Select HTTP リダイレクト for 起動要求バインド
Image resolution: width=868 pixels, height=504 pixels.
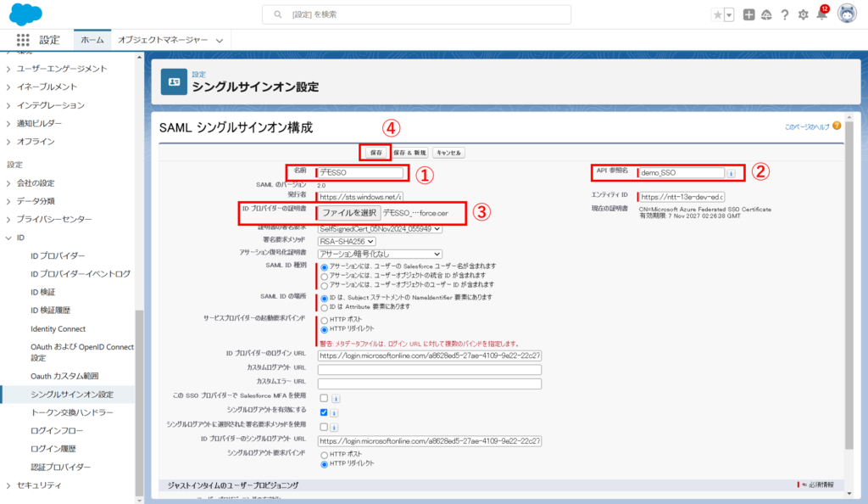pos(325,329)
